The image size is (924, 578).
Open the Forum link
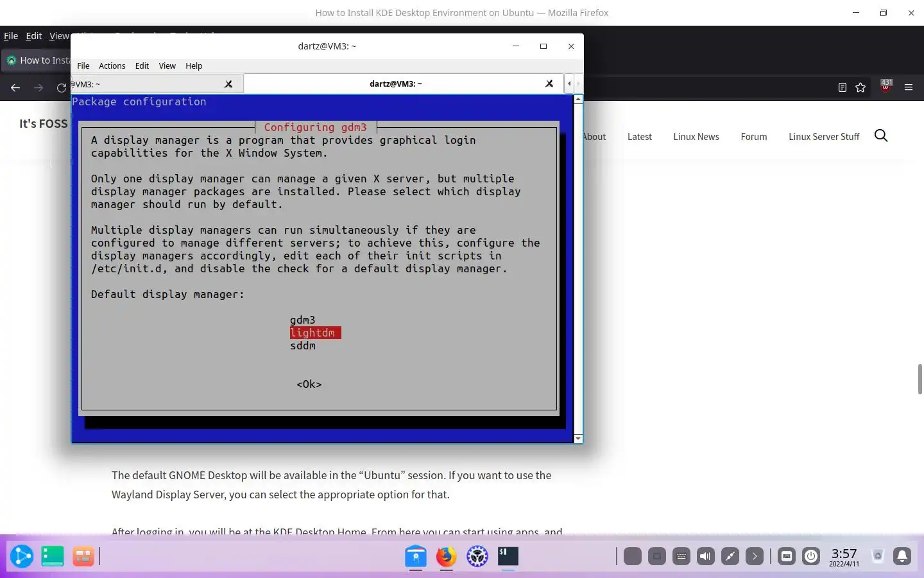click(753, 136)
